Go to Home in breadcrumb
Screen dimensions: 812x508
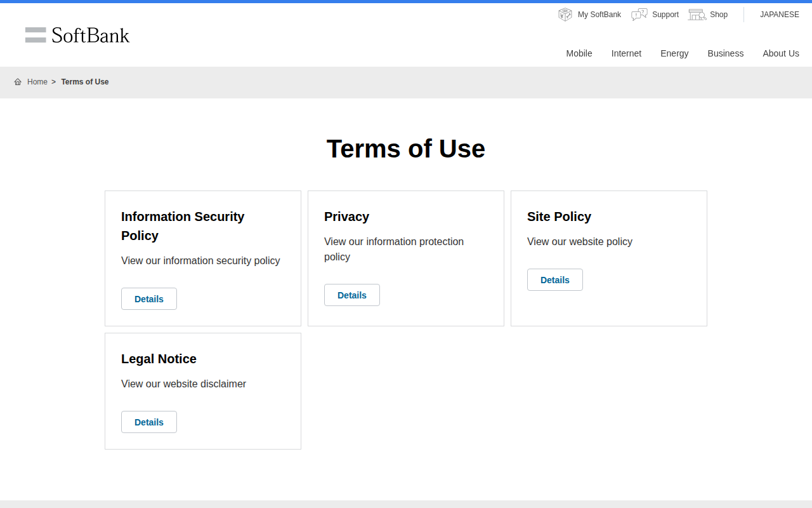[37, 82]
